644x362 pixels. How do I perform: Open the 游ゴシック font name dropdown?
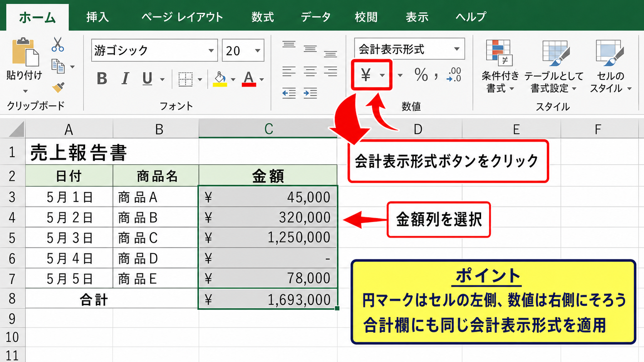(x=211, y=51)
